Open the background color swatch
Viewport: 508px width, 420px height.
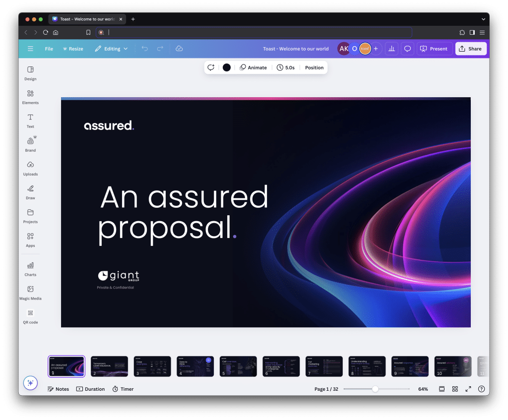[x=226, y=67]
